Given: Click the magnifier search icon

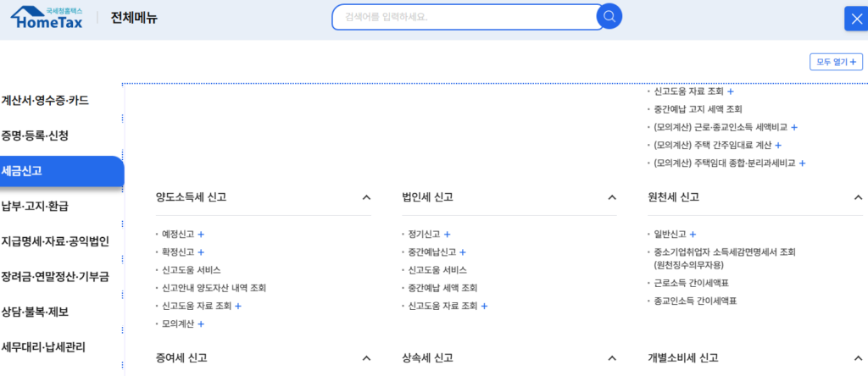Looking at the screenshot, I should point(609,16).
